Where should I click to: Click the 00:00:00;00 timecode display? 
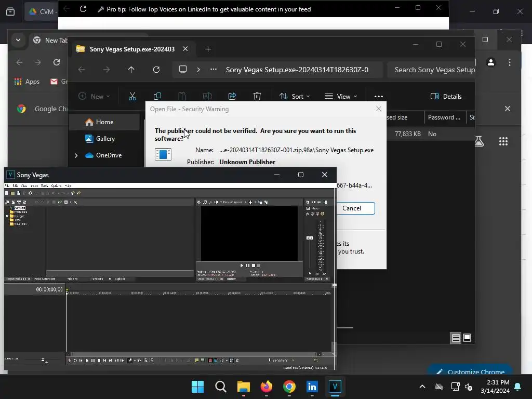point(49,289)
